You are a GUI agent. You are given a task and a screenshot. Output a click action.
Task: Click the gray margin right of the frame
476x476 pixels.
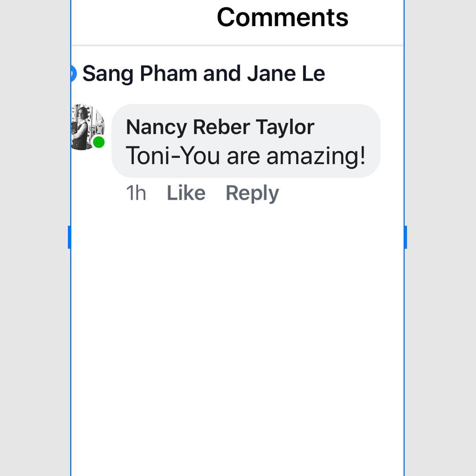pos(441,238)
